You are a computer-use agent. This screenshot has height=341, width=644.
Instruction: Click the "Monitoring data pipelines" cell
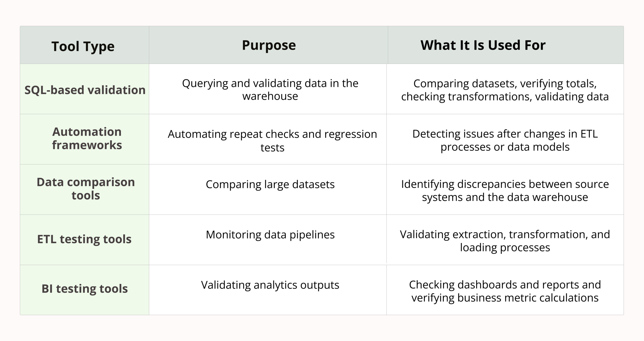(270, 235)
